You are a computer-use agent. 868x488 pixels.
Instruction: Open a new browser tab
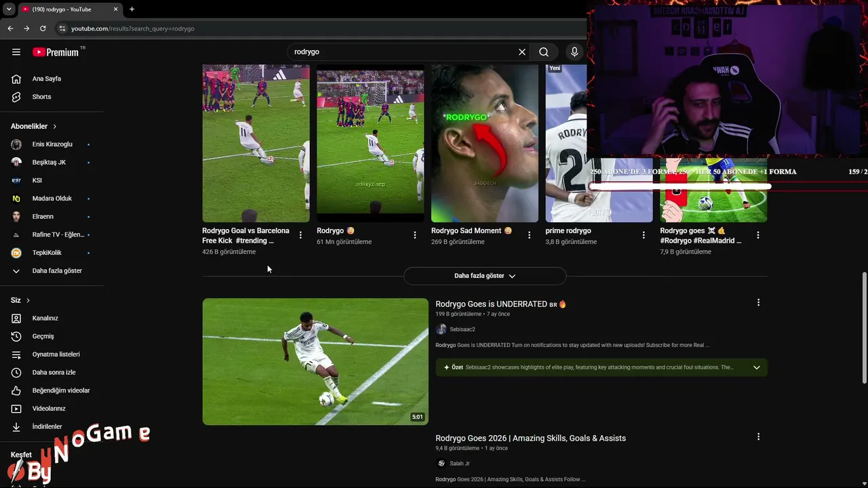(132, 9)
